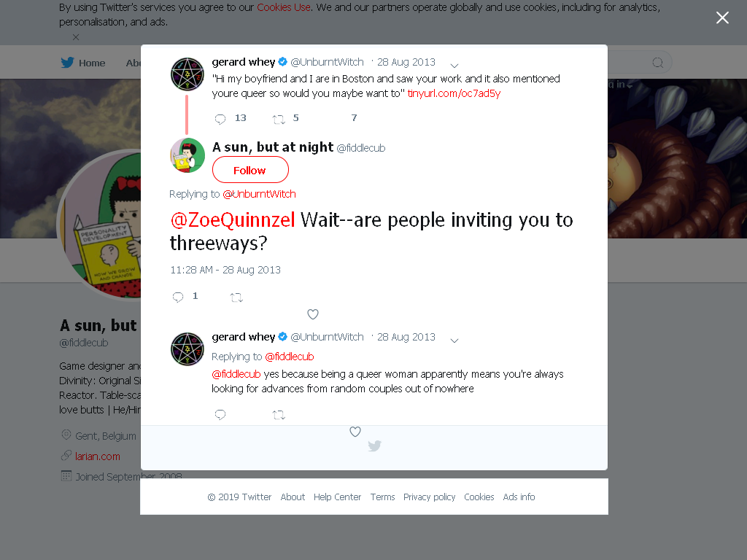Retweet the threeways tweet

(236, 297)
